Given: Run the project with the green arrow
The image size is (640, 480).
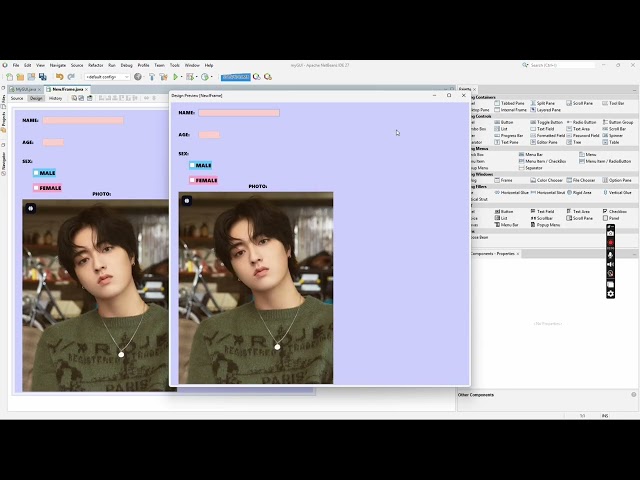Looking at the screenshot, I should 176,77.
